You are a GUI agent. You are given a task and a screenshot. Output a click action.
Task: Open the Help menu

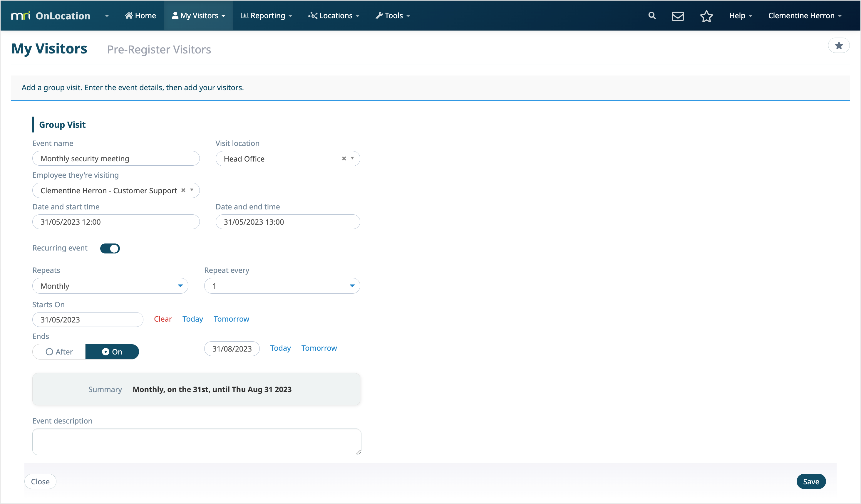[x=741, y=16]
